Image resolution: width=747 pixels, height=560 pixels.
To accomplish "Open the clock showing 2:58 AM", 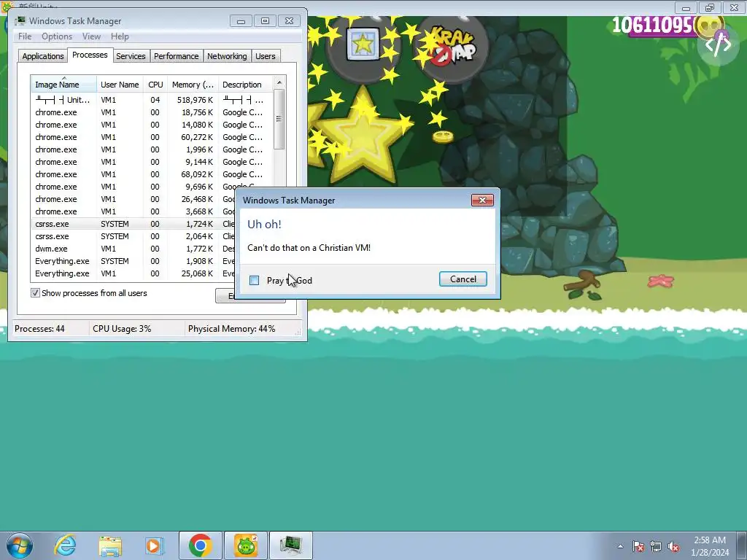I will (x=710, y=546).
